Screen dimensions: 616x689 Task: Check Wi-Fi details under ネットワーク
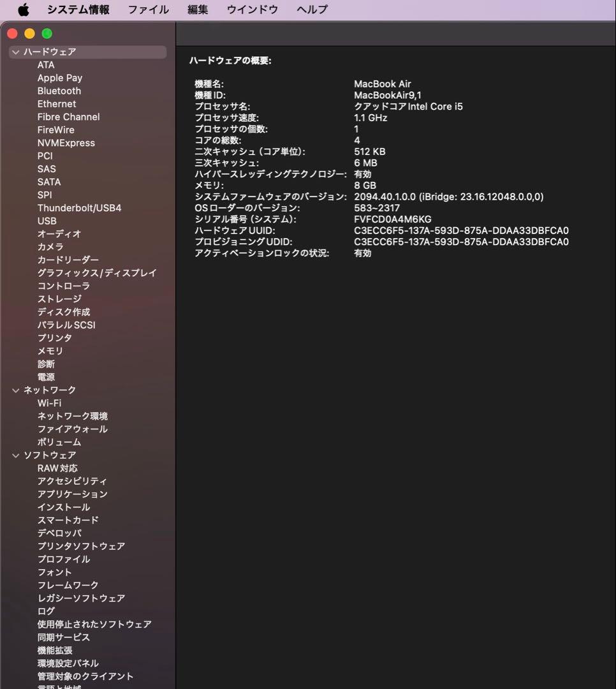click(x=49, y=403)
